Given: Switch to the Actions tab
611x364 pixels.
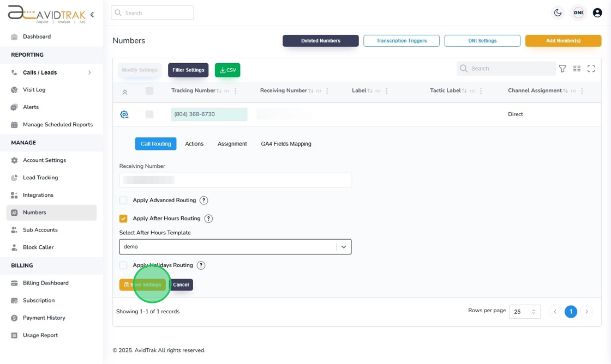Looking at the screenshot, I should (x=194, y=144).
